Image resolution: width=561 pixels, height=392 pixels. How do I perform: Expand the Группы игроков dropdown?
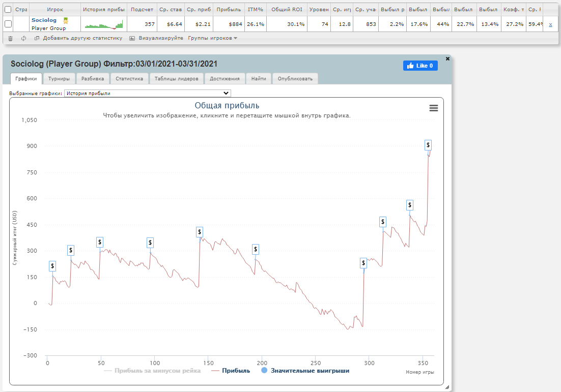click(212, 38)
